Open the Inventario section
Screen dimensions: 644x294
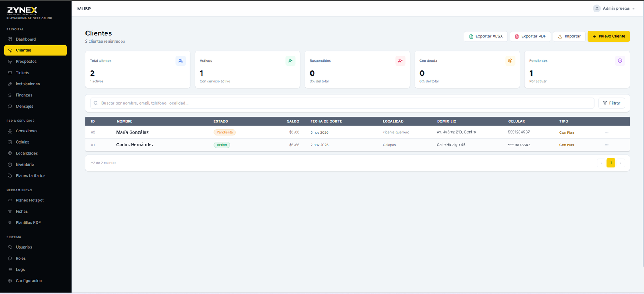pos(35,164)
